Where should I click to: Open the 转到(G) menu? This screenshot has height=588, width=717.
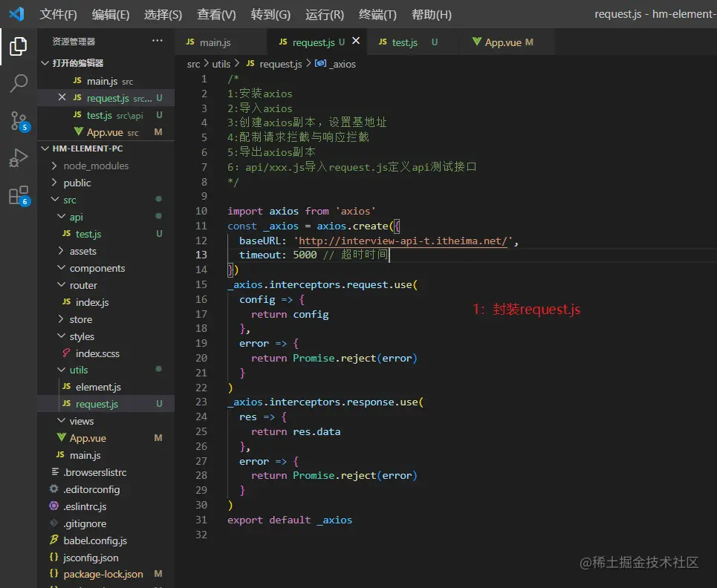coord(270,15)
